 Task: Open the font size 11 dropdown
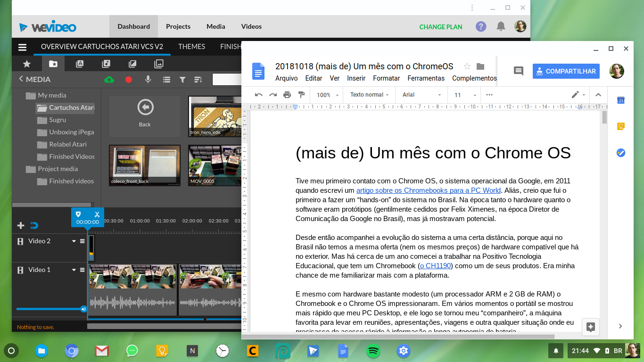point(465,95)
